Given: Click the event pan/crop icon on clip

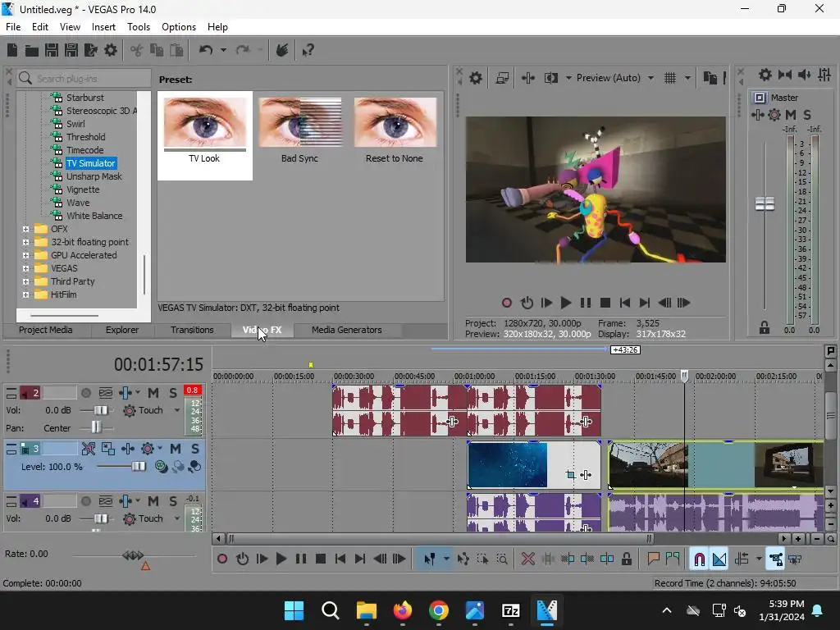Looking at the screenshot, I should (571, 475).
